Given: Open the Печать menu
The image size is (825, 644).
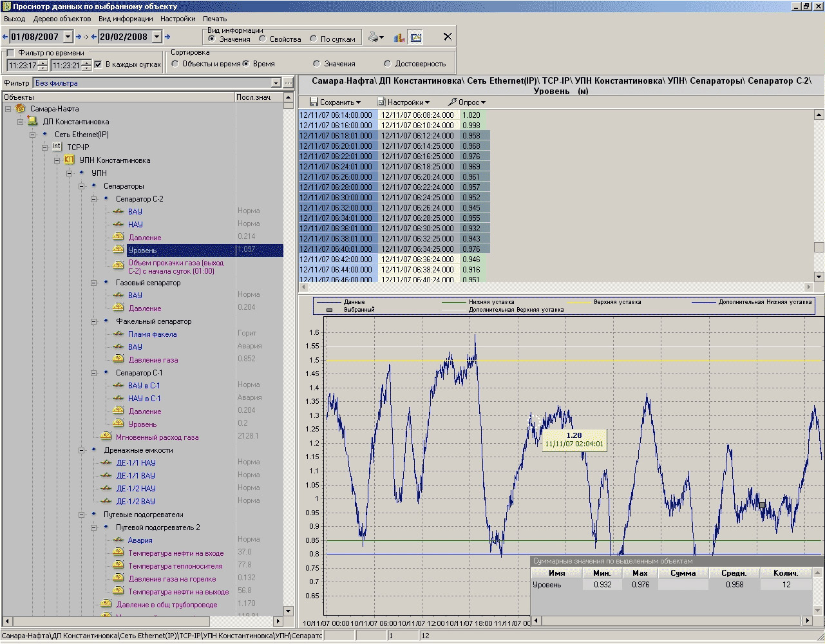Looking at the screenshot, I should coord(214,19).
